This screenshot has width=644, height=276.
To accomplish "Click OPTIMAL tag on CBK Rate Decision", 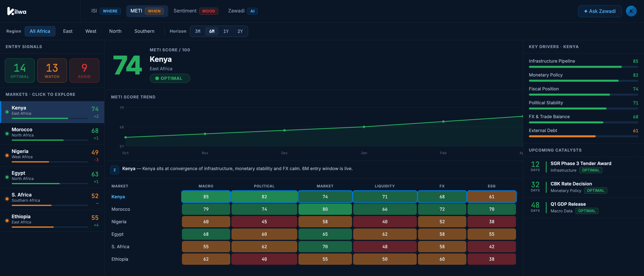I will 595,191.
